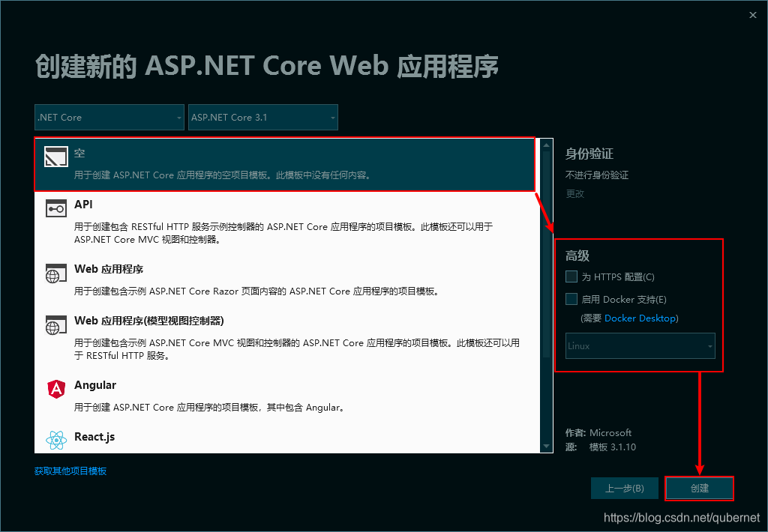768x532 pixels.
Task: Click the React.js atom icon
Action: (x=56, y=440)
